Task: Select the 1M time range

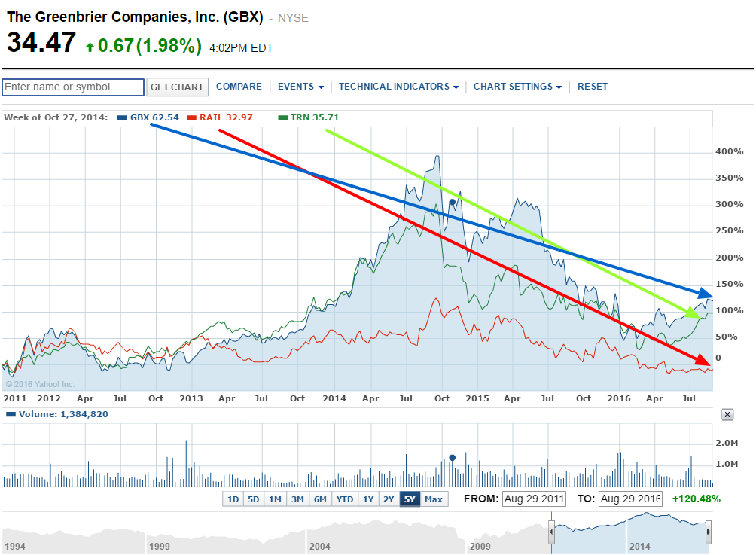Action: (x=276, y=499)
